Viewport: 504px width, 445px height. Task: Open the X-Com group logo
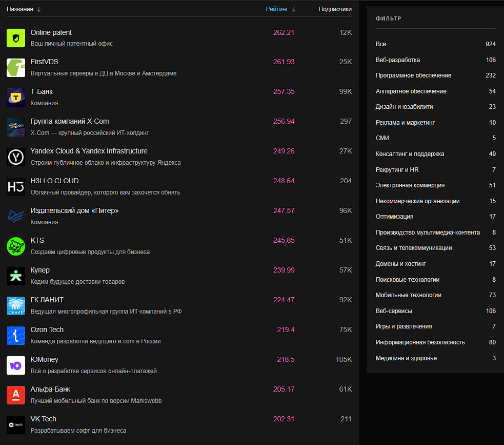click(x=16, y=127)
